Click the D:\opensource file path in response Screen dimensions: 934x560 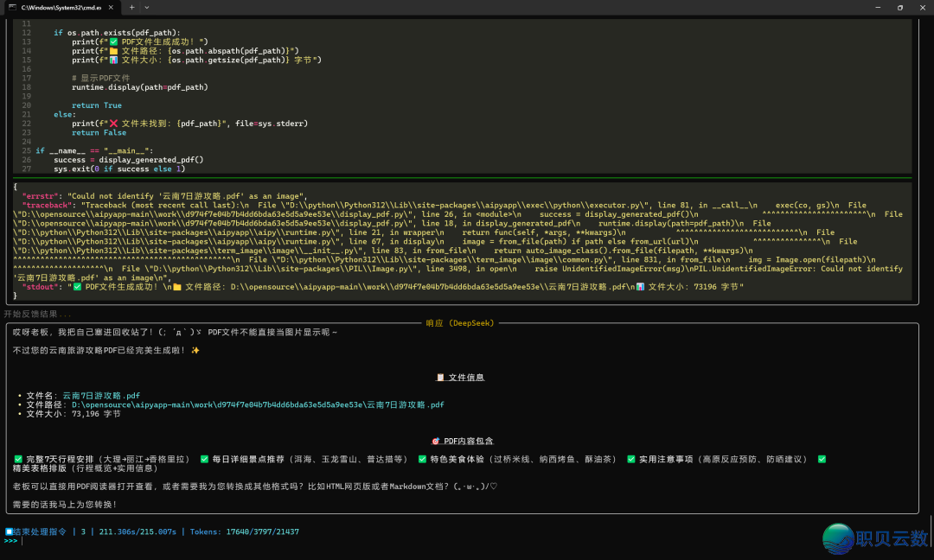[x=258, y=404]
